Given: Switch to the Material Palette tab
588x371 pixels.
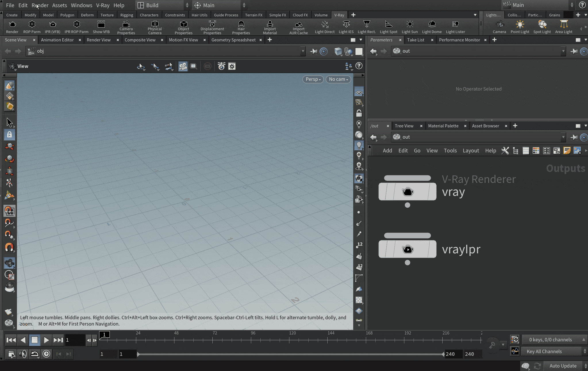Looking at the screenshot, I should [443, 126].
